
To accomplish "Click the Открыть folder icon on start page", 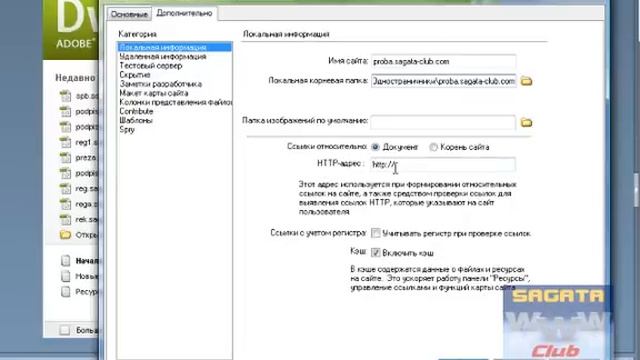I will click(x=65, y=235).
